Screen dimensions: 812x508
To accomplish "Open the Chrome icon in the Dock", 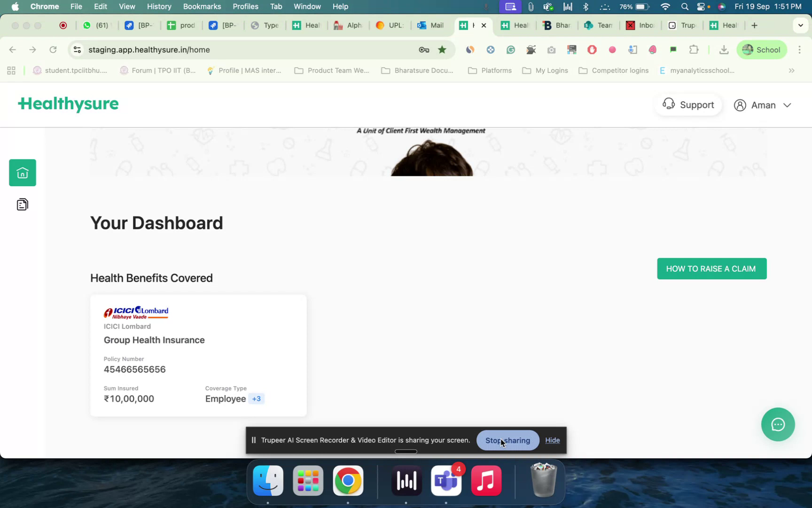I will coord(348,481).
